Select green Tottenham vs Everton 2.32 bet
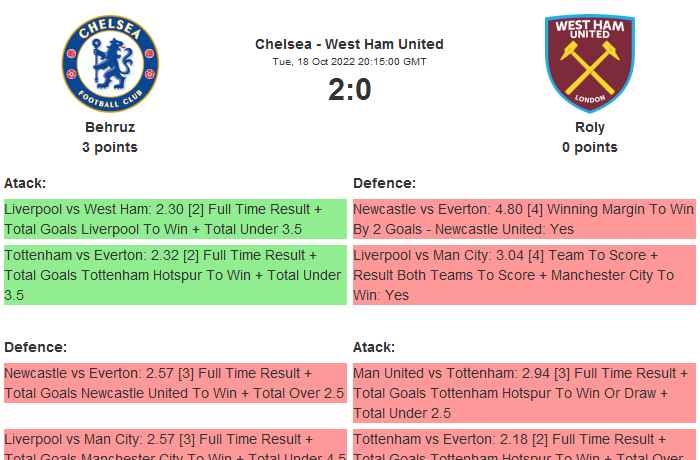The width and height of the screenshot is (700, 460). click(x=174, y=275)
